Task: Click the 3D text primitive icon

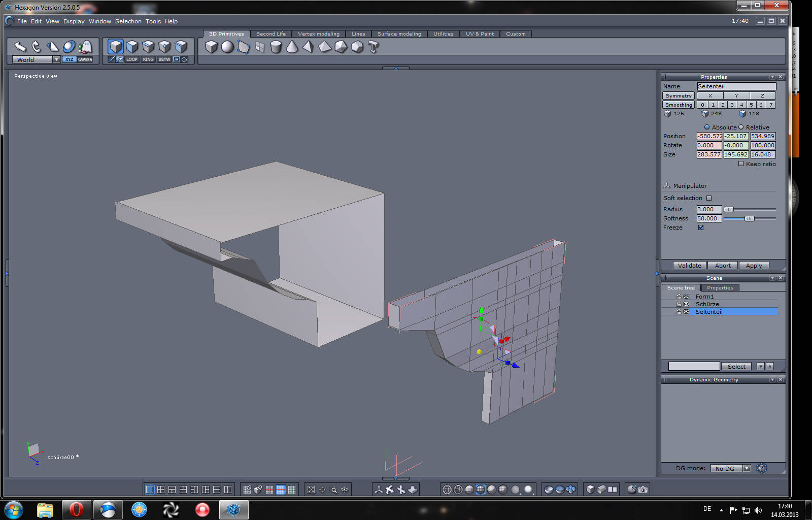Action: tap(374, 47)
